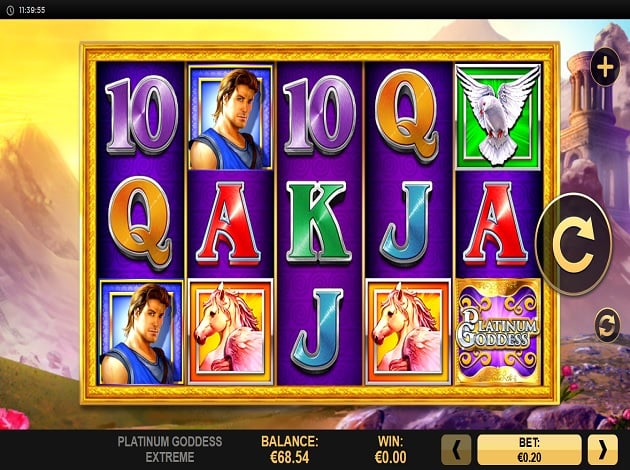Click the green K symbol
The height and width of the screenshot is (470, 630).
coord(319,222)
